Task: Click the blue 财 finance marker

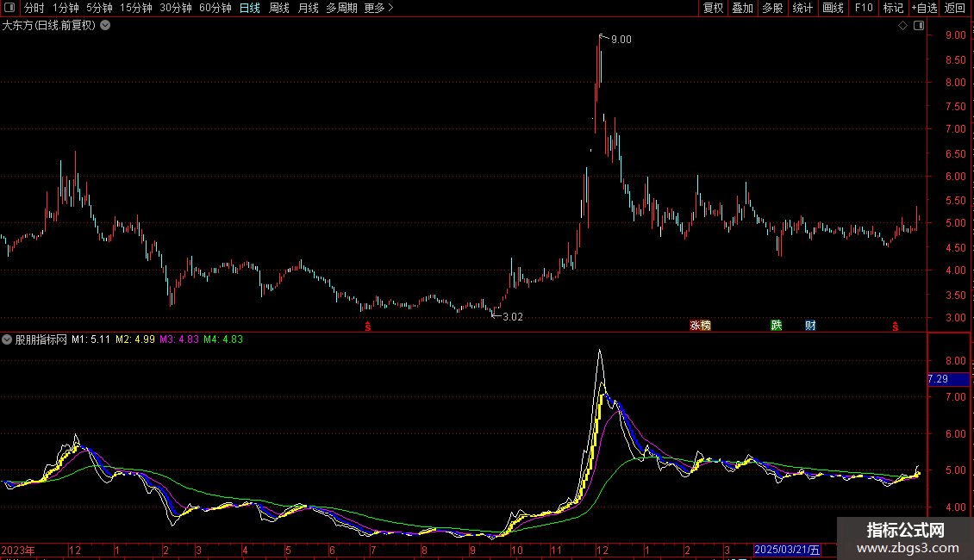Action: [810, 326]
